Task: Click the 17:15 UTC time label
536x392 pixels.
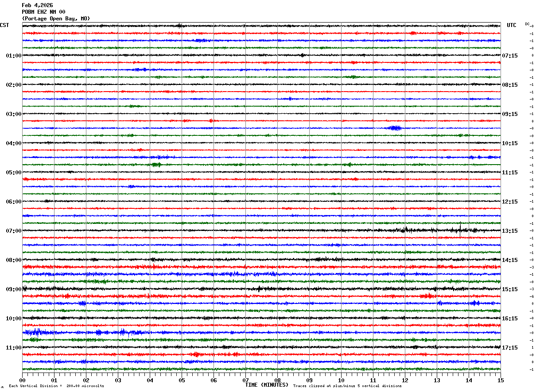Action: point(509,348)
